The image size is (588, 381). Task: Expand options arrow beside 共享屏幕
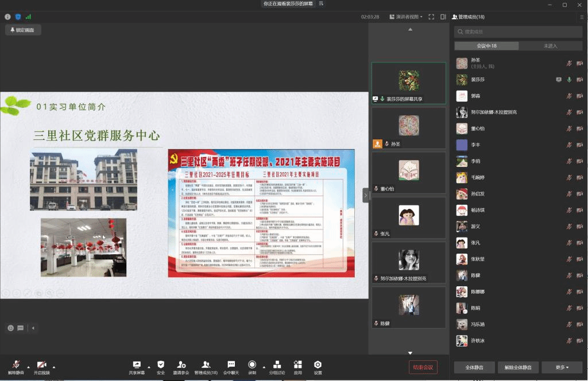149,367
